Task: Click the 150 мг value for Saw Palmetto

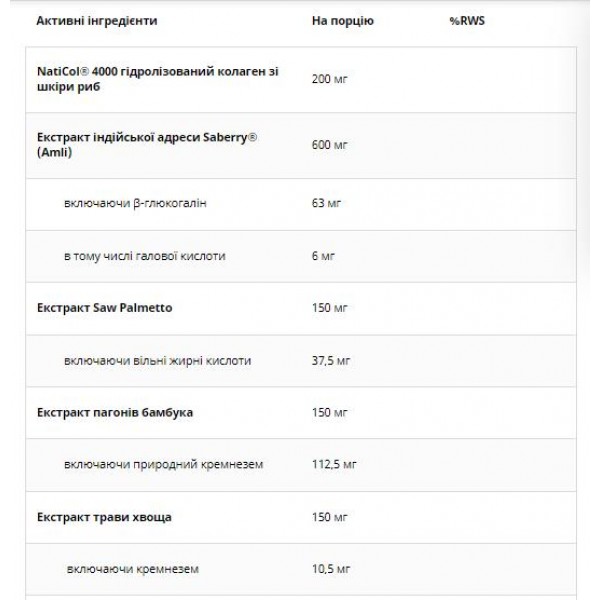Action: pos(330,308)
